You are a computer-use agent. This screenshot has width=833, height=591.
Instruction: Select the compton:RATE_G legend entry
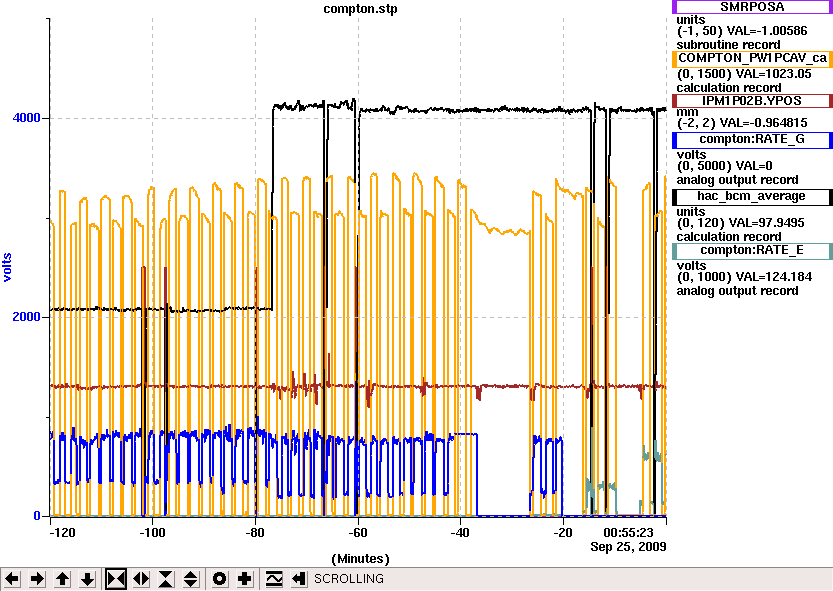point(752,140)
